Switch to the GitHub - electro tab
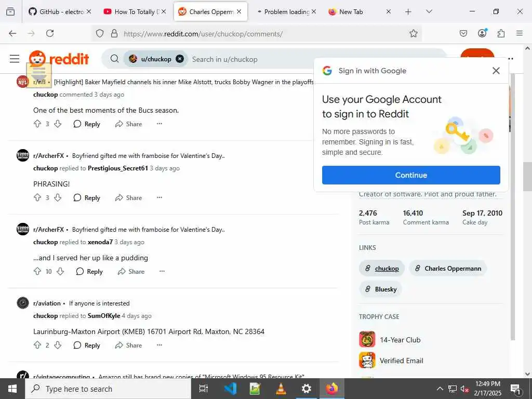The height and width of the screenshot is (399, 532). pyautogui.click(x=61, y=11)
